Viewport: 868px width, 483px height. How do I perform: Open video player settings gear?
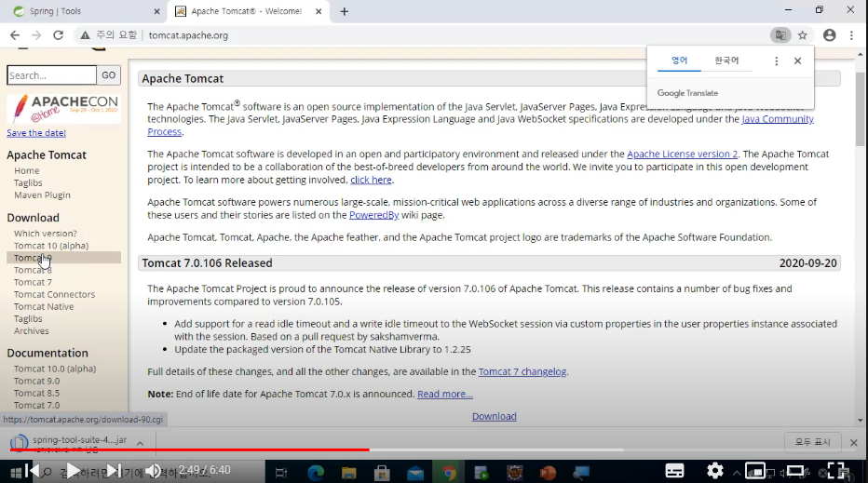(714, 471)
